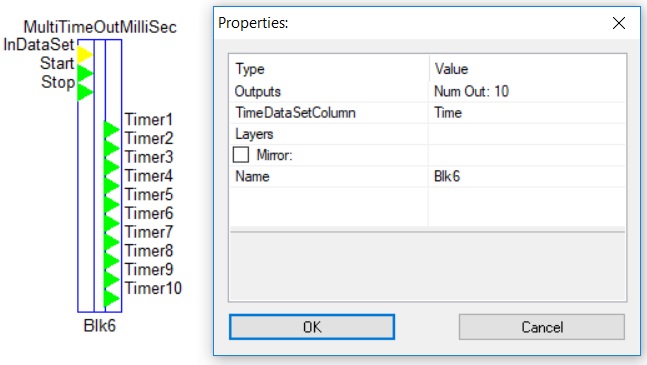Viewport: 647px width, 365px height.
Task: Click the MultiTimeOutMilliSec block title
Action: pyautogui.click(x=100, y=27)
